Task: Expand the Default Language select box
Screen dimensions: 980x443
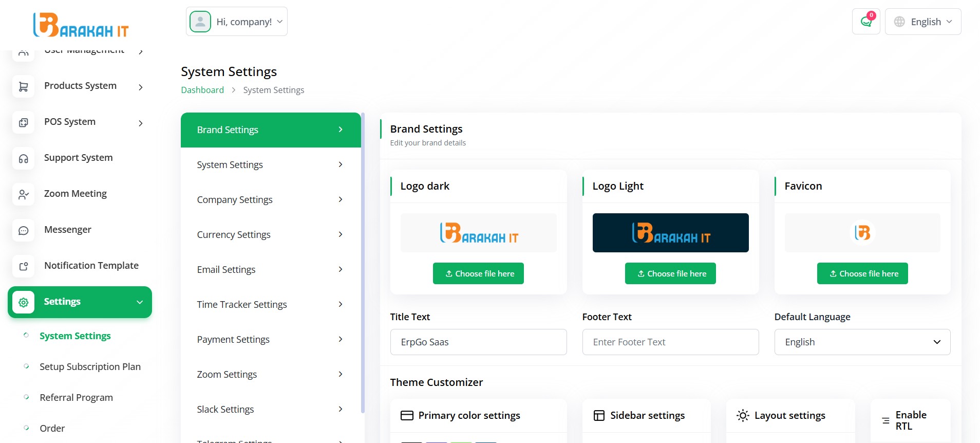Action: coord(862,342)
